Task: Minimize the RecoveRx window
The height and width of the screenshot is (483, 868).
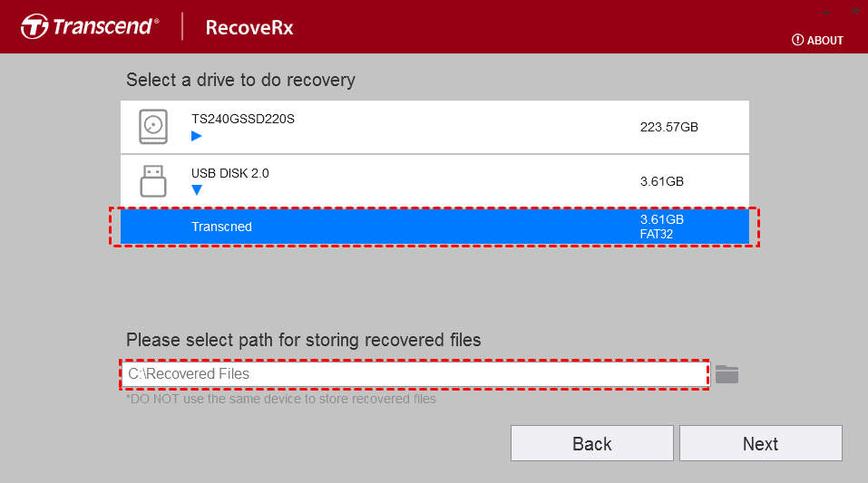Action: point(826,11)
